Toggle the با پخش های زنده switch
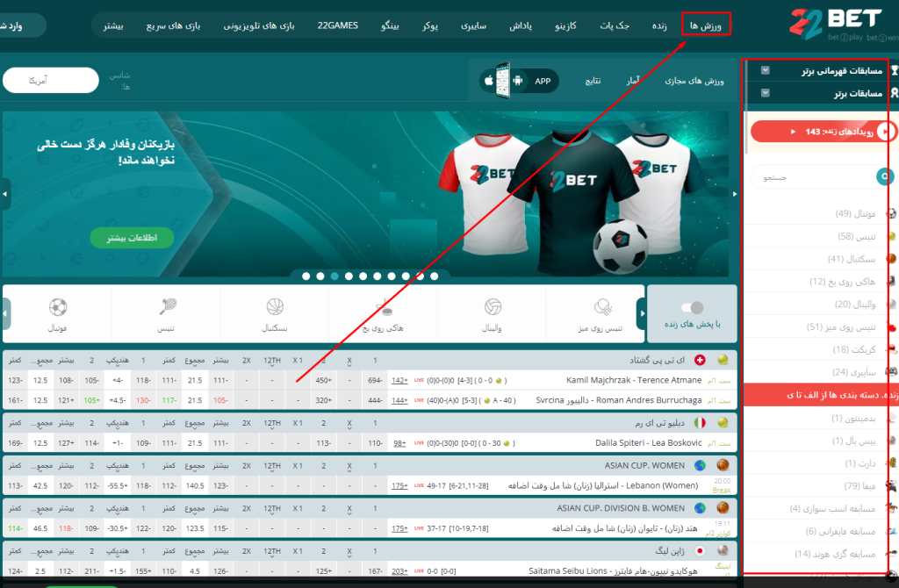The width and height of the screenshot is (899, 588). coord(692,308)
